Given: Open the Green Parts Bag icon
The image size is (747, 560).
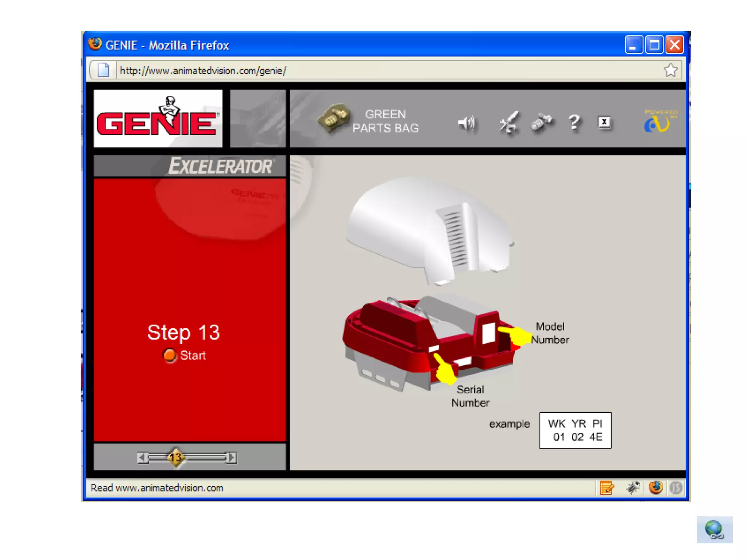Looking at the screenshot, I should click(x=333, y=118).
